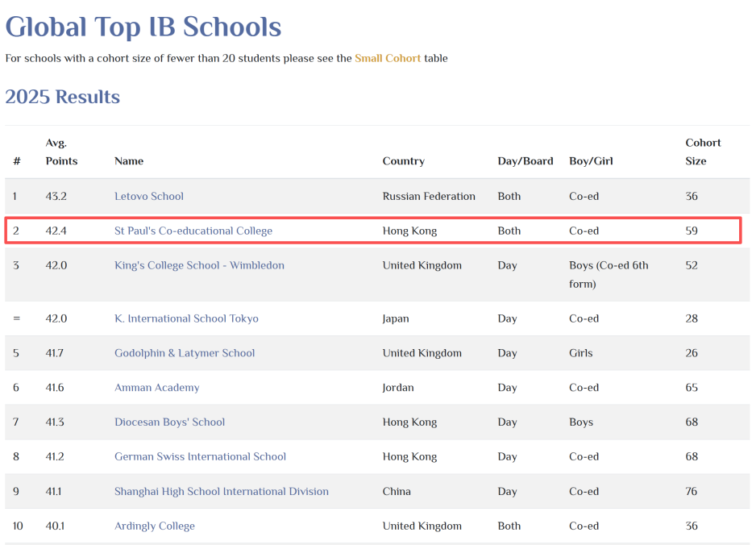The width and height of the screenshot is (756, 545).
Task: Click the Amman Academy link
Action: coord(156,388)
